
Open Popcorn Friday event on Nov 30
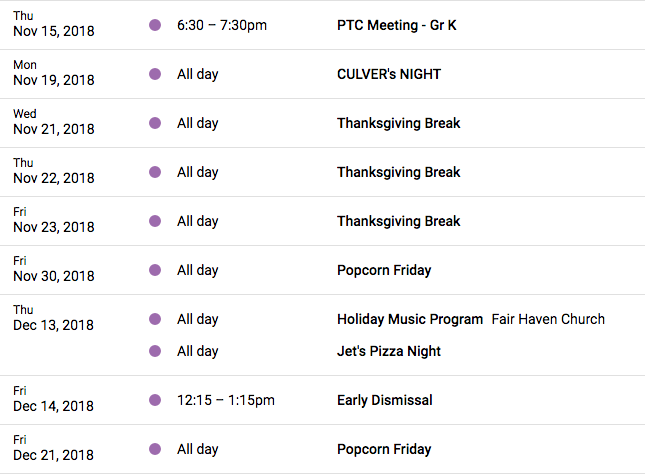tap(384, 270)
